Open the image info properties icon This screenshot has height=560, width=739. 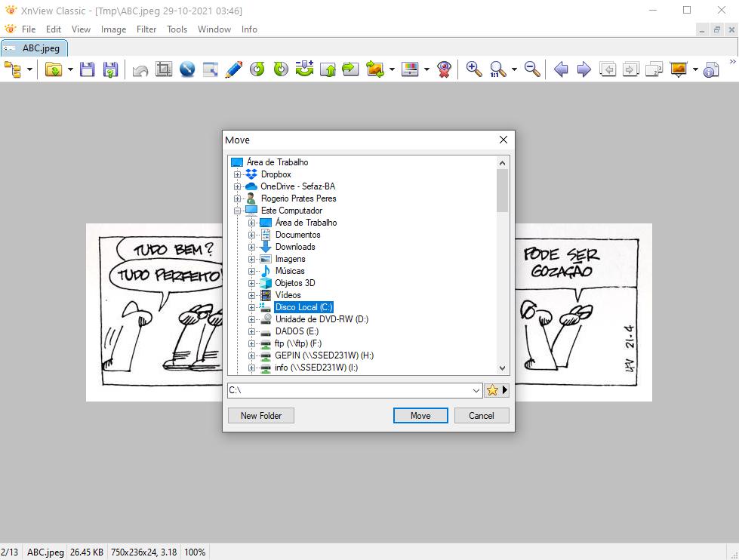pos(711,69)
